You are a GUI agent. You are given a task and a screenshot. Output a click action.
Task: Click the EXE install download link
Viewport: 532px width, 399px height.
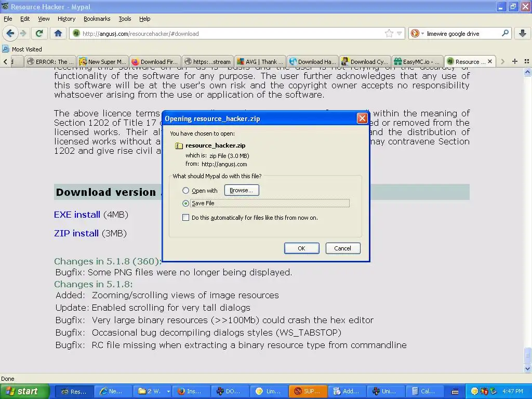[77, 215]
